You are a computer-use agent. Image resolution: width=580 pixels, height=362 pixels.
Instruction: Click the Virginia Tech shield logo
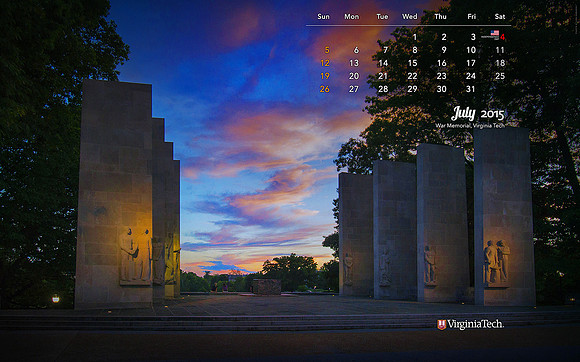(x=441, y=325)
